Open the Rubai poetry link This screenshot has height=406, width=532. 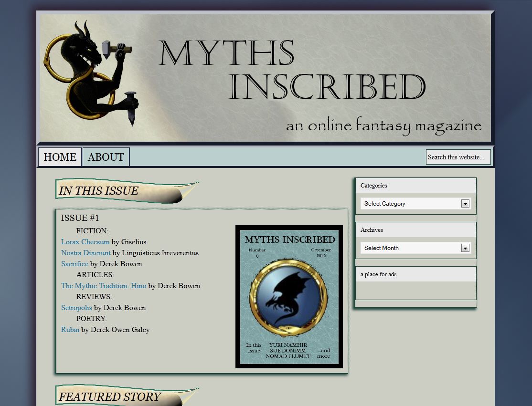(70, 330)
